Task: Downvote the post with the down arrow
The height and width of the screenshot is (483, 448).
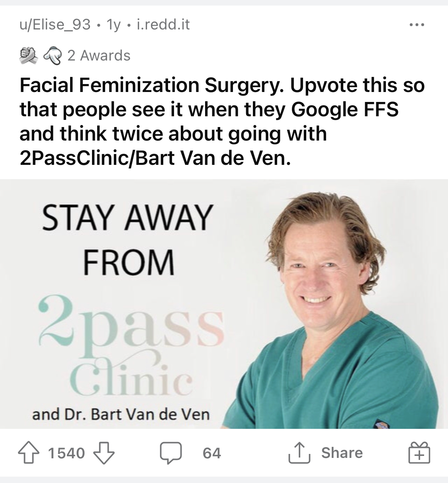Action: coord(104,453)
